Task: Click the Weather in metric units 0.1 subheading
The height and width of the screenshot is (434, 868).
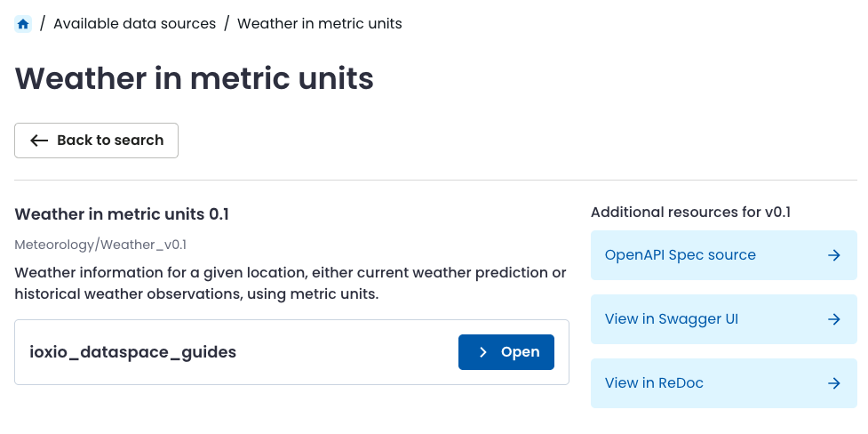Action: coord(122,214)
